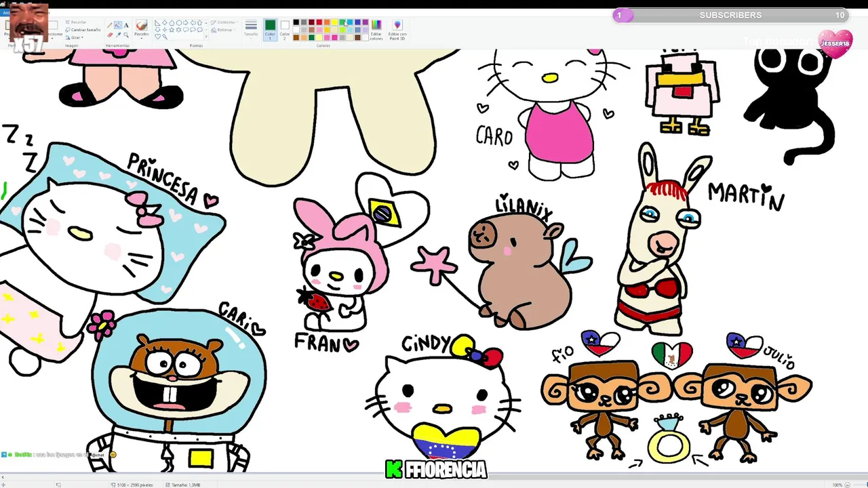Click the '5108 × 2590 píxeles' status text
The width and height of the screenshot is (868, 488).
(135, 485)
